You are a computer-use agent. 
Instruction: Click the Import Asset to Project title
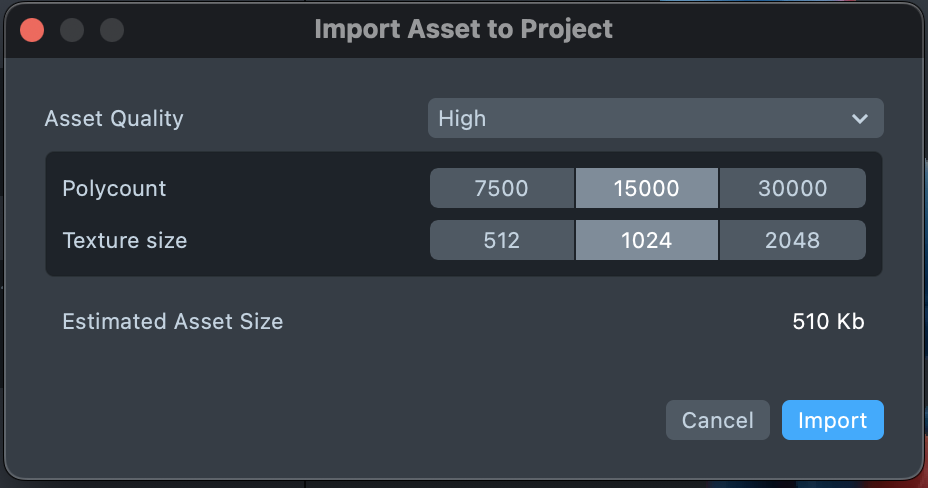point(463,29)
